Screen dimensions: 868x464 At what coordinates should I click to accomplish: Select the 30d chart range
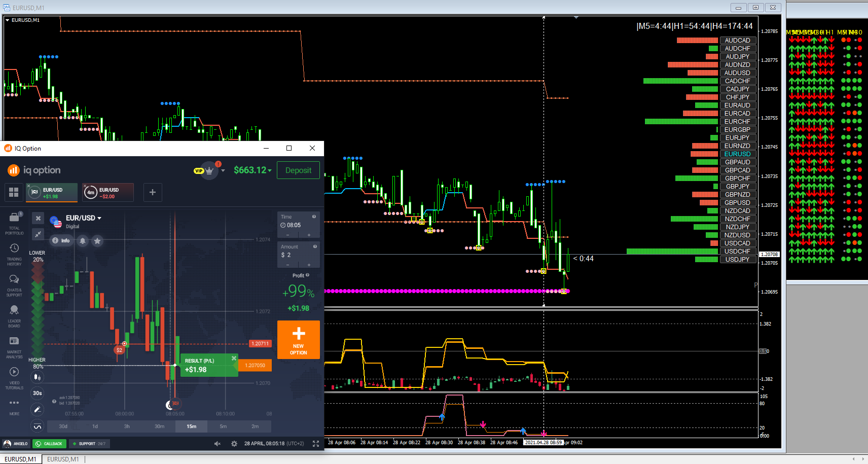pyautogui.click(x=63, y=426)
